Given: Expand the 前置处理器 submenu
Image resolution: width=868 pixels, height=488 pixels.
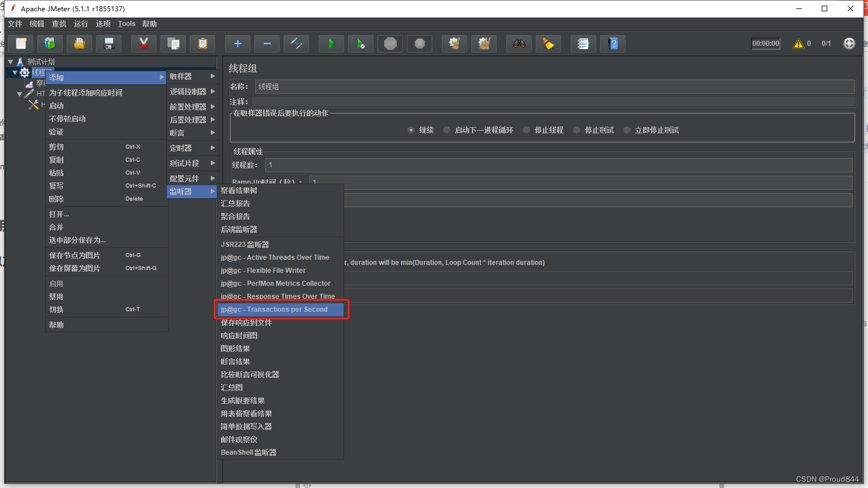Looking at the screenshot, I should click(192, 107).
